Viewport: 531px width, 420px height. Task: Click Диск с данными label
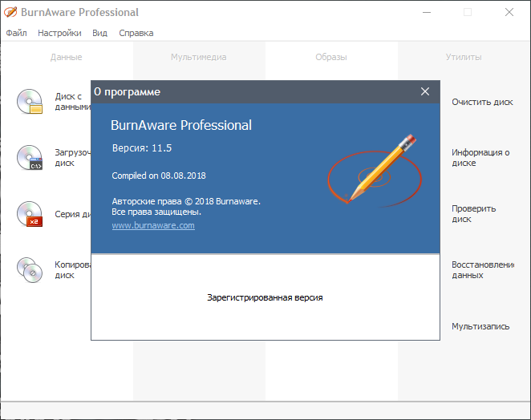click(73, 102)
